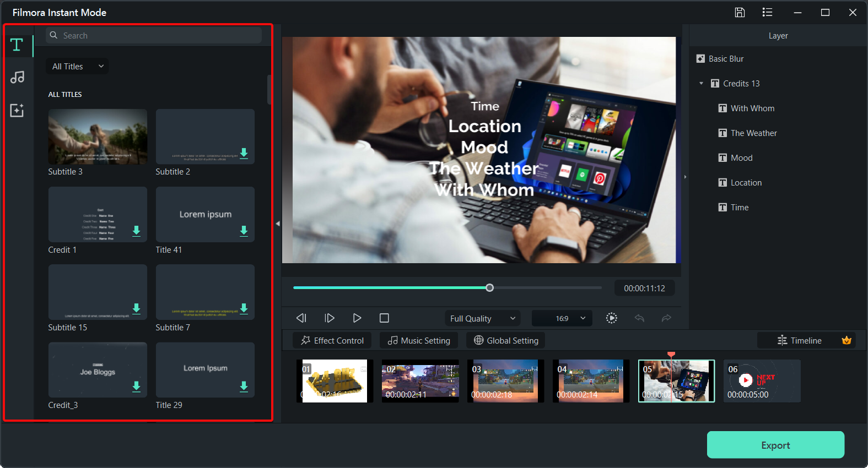The width and height of the screenshot is (868, 468).
Task: Redo the last action
Action: pos(666,318)
